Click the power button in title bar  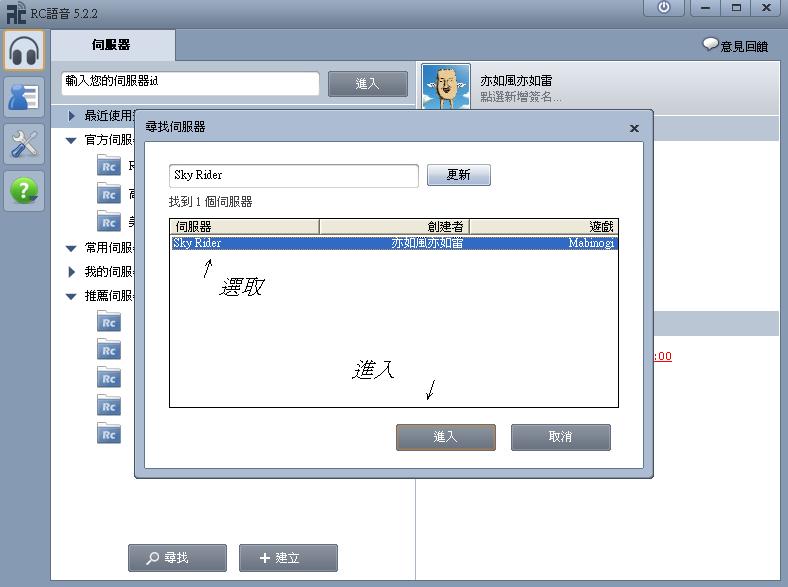(664, 8)
